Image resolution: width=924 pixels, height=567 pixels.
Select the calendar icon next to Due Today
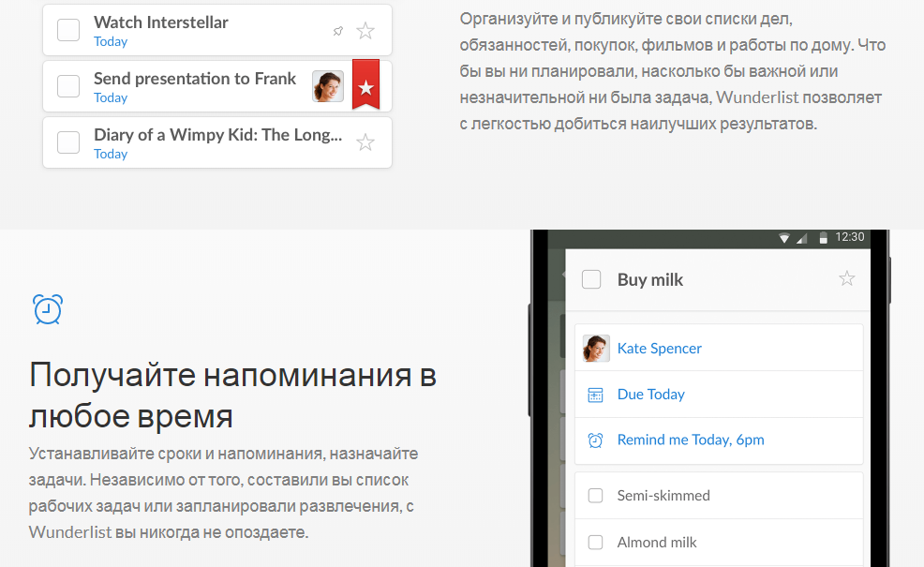tap(594, 395)
